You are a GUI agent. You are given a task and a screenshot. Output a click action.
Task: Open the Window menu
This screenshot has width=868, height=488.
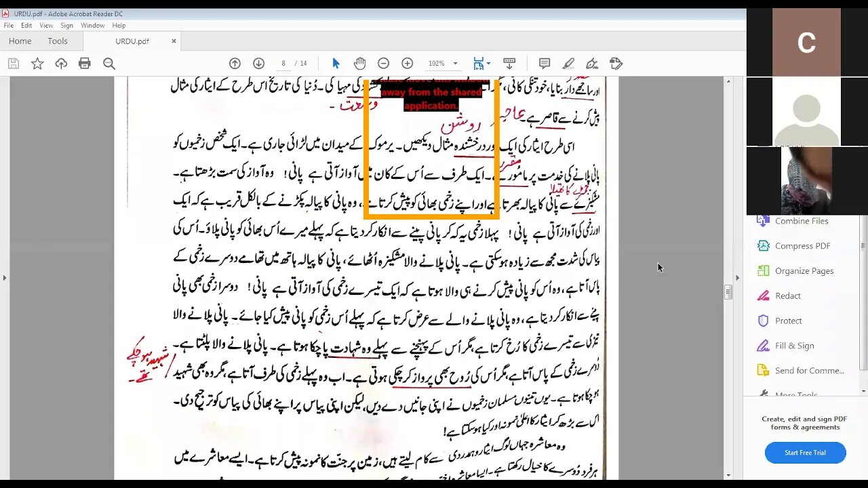(x=93, y=26)
